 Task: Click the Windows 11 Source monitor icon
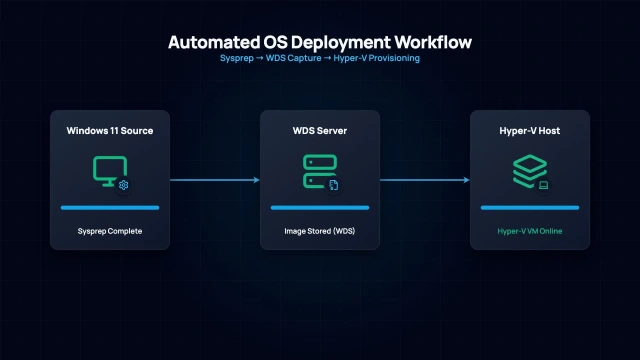[110, 171]
